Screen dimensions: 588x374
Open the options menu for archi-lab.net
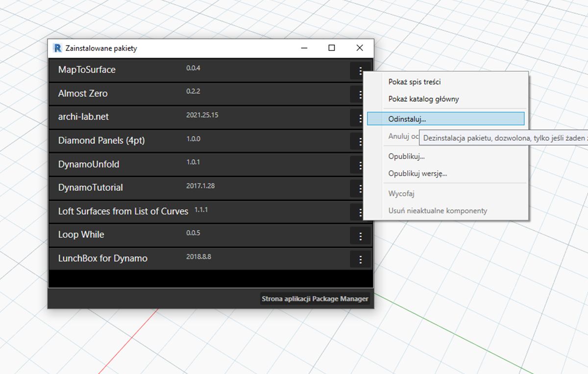[361, 118]
